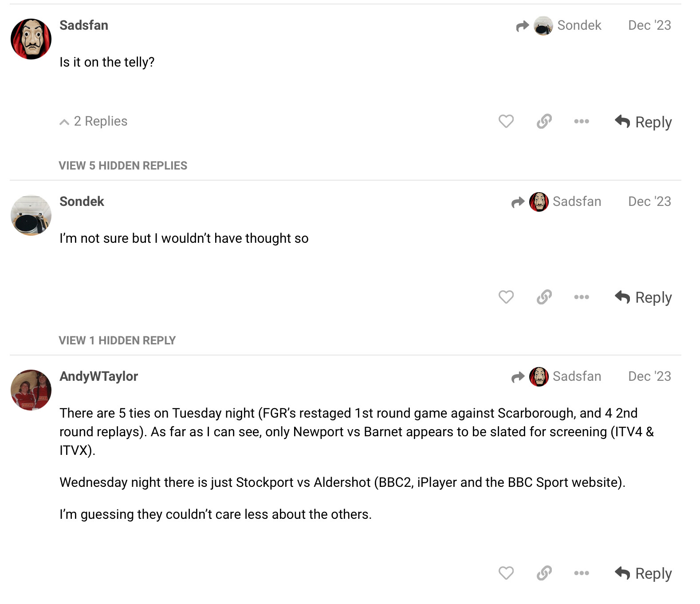The height and width of the screenshot is (604, 700).
Task: Open AndyWTaylor's profile avatar
Action: (x=31, y=390)
